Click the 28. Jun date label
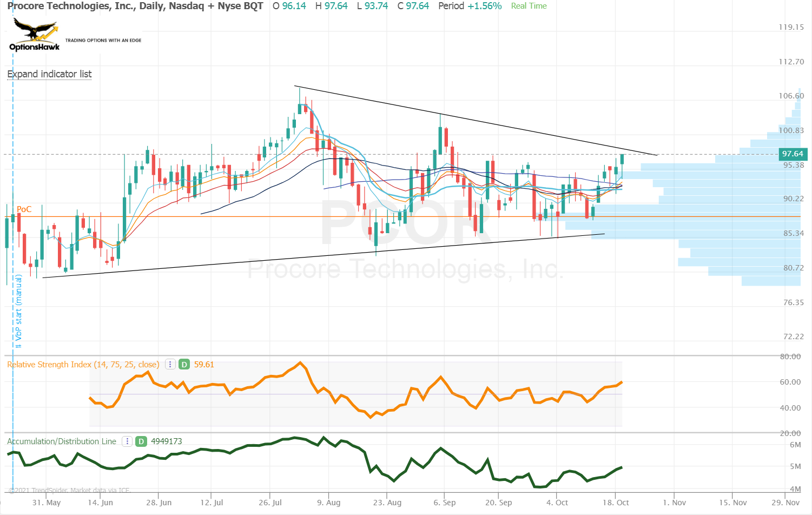The image size is (812, 515). coord(159,503)
